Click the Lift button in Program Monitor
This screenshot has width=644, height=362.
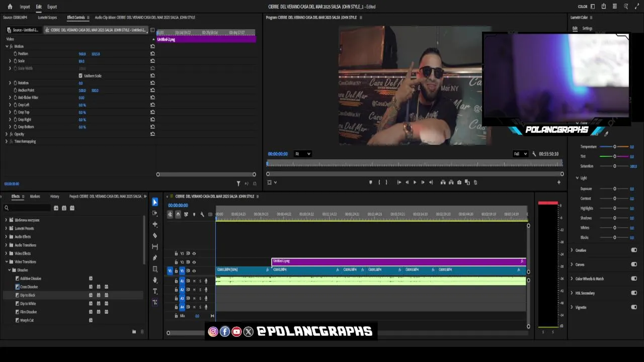(x=443, y=183)
